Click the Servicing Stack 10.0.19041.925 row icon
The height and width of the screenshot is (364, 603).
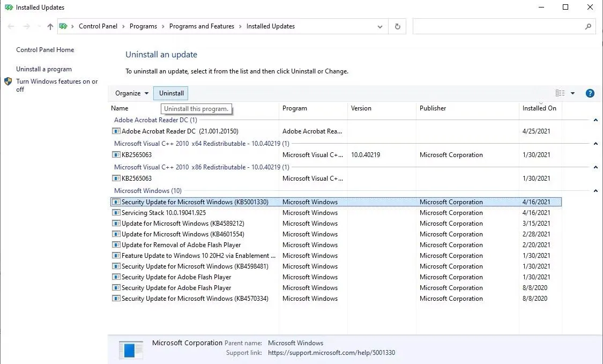pos(116,213)
